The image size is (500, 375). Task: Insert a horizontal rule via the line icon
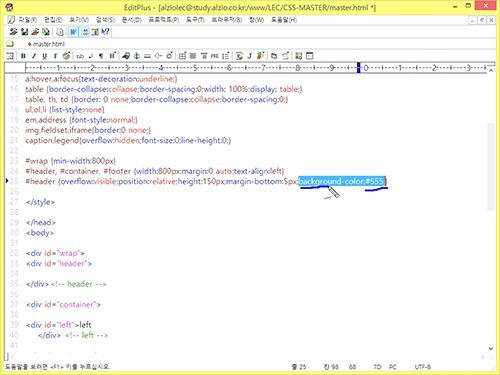(147, 56)
